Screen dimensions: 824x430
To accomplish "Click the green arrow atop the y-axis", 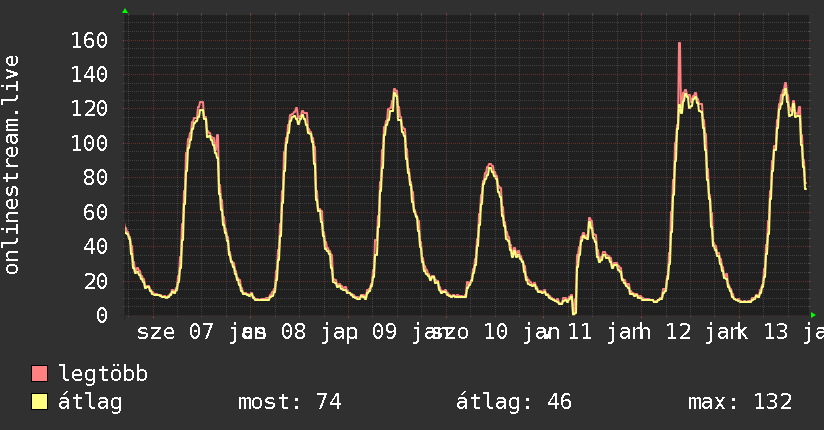I will 125,11.
